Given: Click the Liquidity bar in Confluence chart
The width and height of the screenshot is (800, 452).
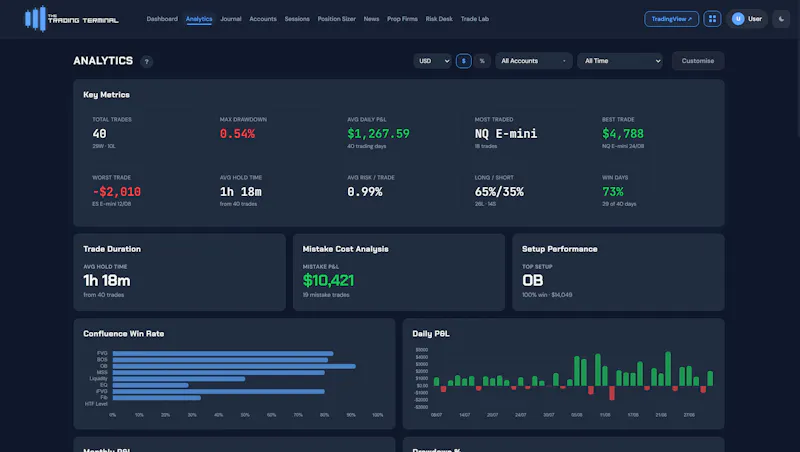Looking at the screenshot, I should click(179, 379).
